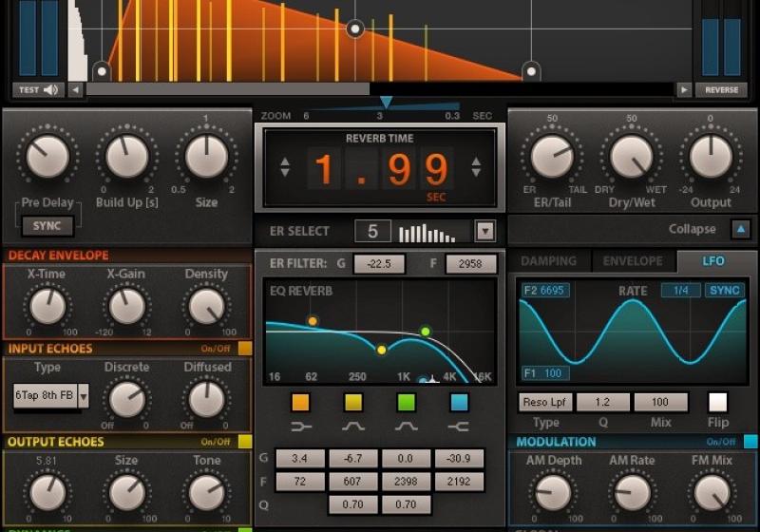Select the blue EQ band square
The height and width of the screenshot is (532, 760).
point(459,402)
